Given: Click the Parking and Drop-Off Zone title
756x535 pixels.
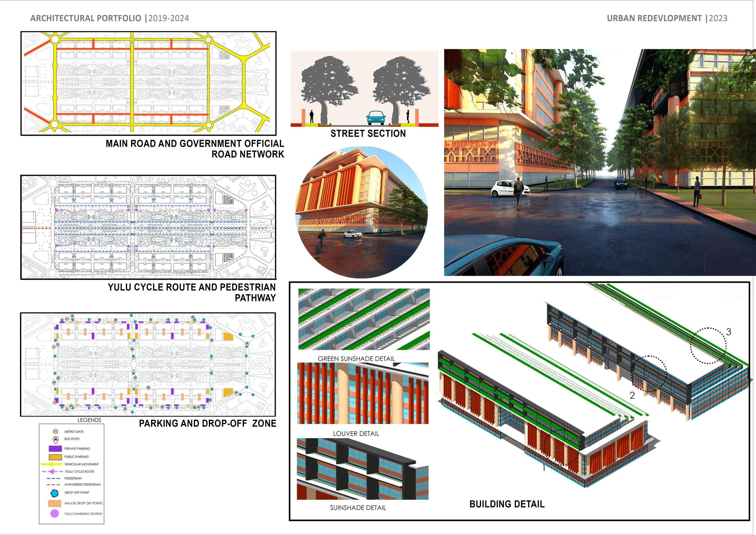Looking at the screenshot, I should [x=207, y=423].
